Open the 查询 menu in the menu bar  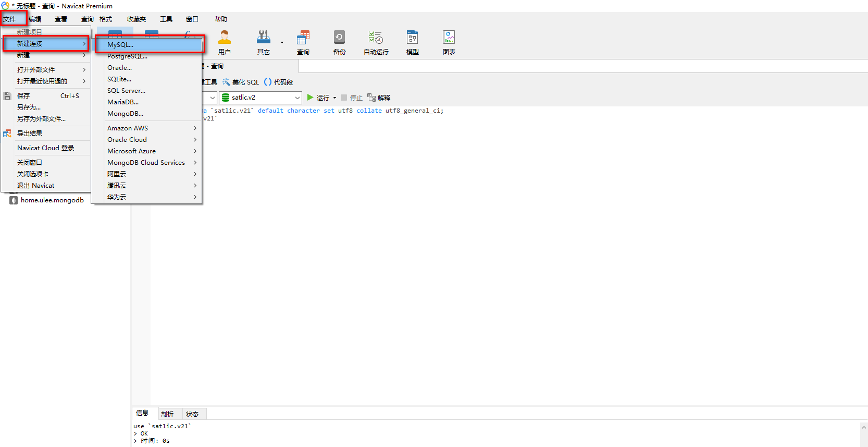[x=87, y=19]
